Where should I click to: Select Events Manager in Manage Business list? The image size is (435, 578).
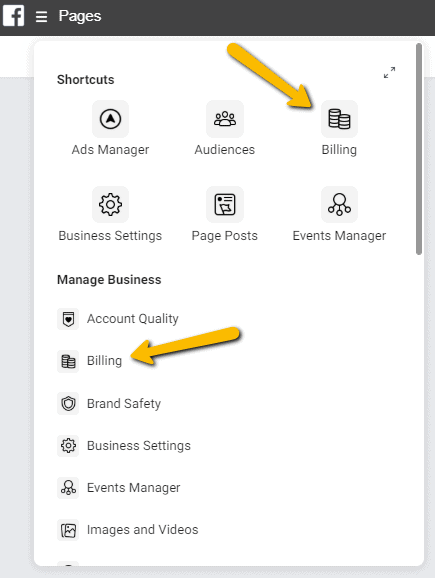pos(133,488)
